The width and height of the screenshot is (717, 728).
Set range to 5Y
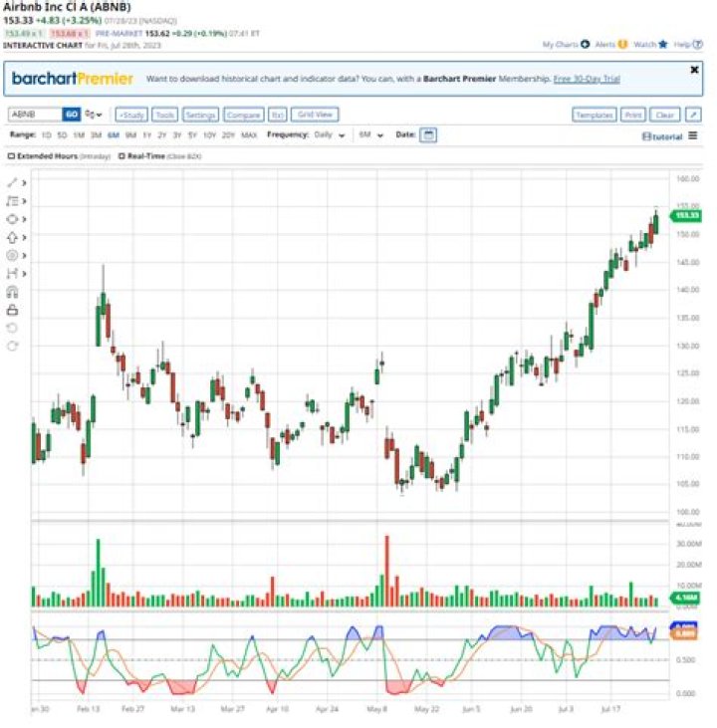[x=192, y=135]
